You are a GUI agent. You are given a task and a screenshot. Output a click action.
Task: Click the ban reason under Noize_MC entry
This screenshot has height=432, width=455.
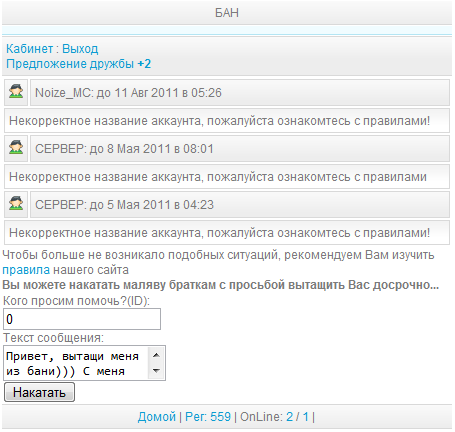click(227, 121)
